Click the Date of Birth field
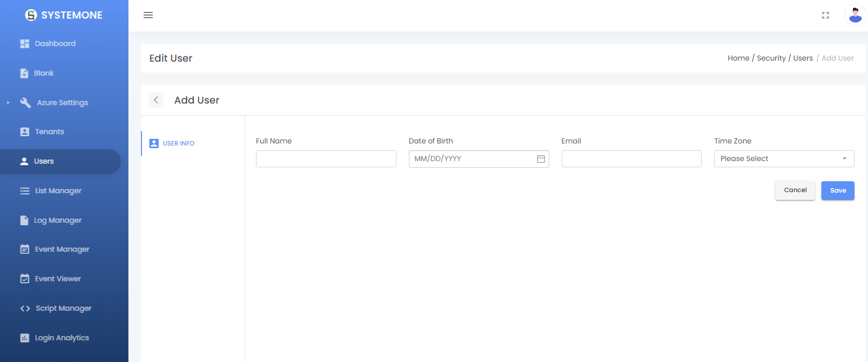Screen dimensions: 868x362 472,159
